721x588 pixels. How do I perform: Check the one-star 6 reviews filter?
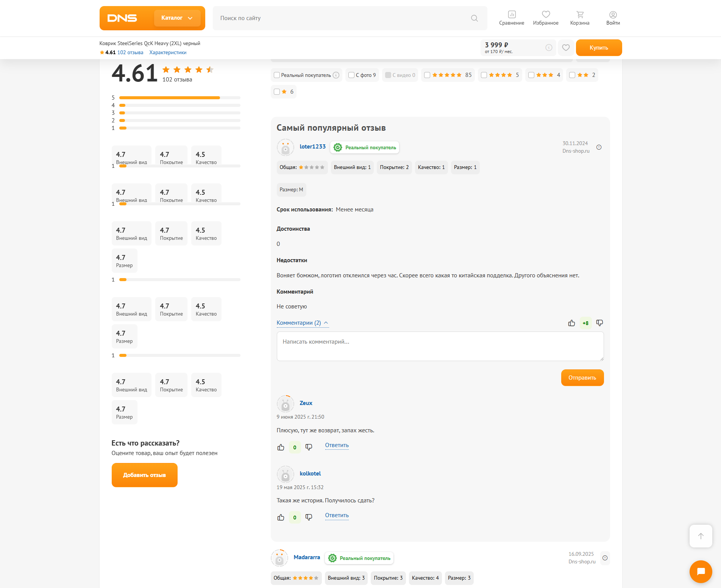(277, 92)
